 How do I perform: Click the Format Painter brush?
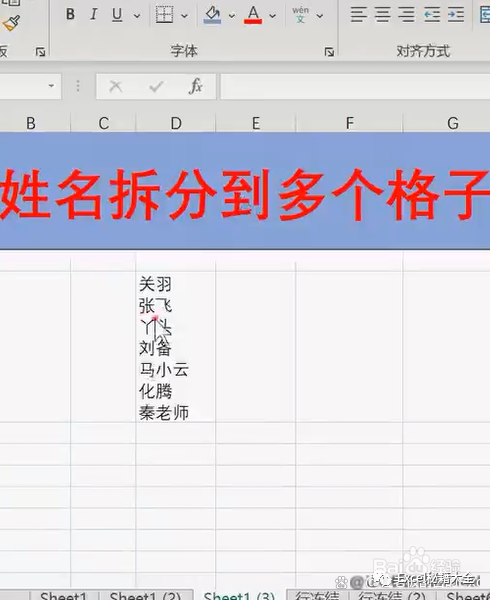11,23
